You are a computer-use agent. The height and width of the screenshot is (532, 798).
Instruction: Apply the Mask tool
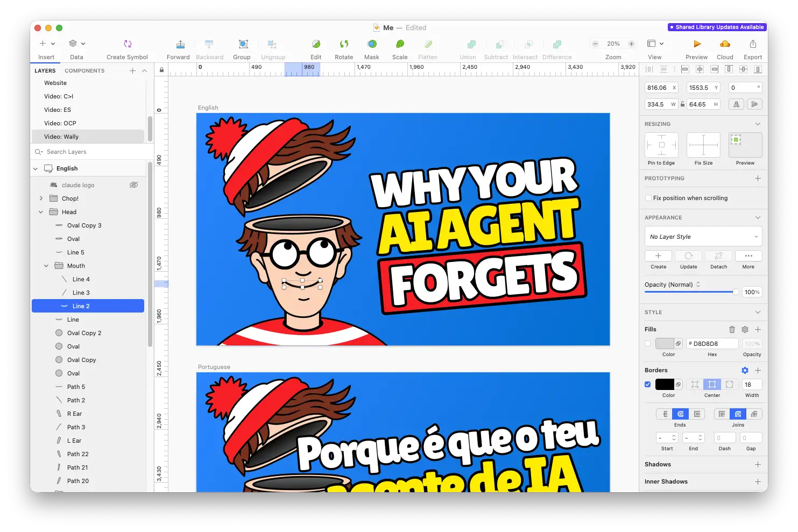coord(372,44)
